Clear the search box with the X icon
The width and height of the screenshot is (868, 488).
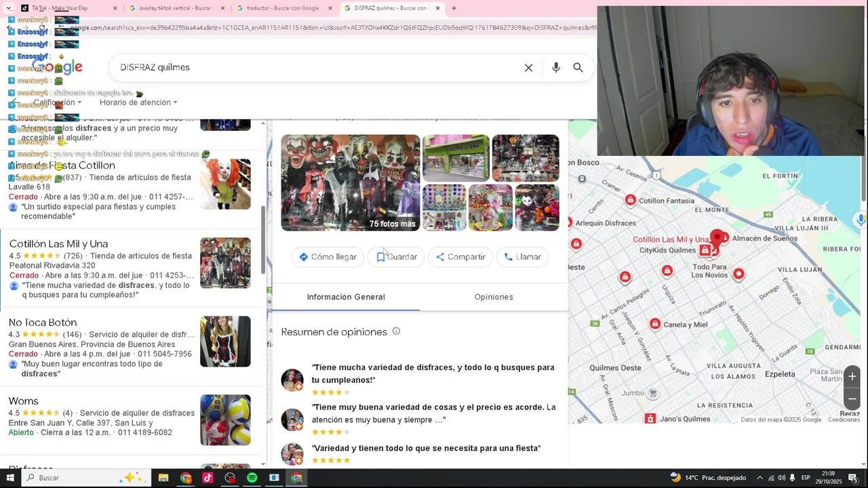(528, 68)
